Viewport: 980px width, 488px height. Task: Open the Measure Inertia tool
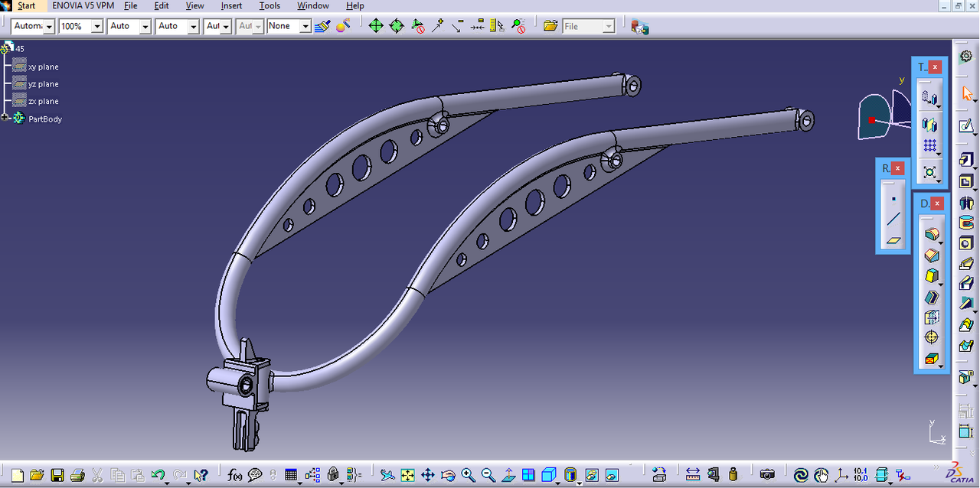click(x=733, y=475)
